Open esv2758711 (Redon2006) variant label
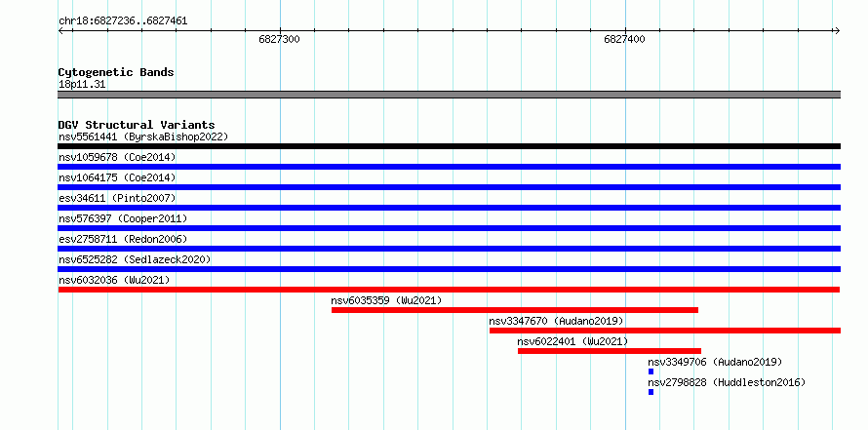 click(x=123, y=239)
